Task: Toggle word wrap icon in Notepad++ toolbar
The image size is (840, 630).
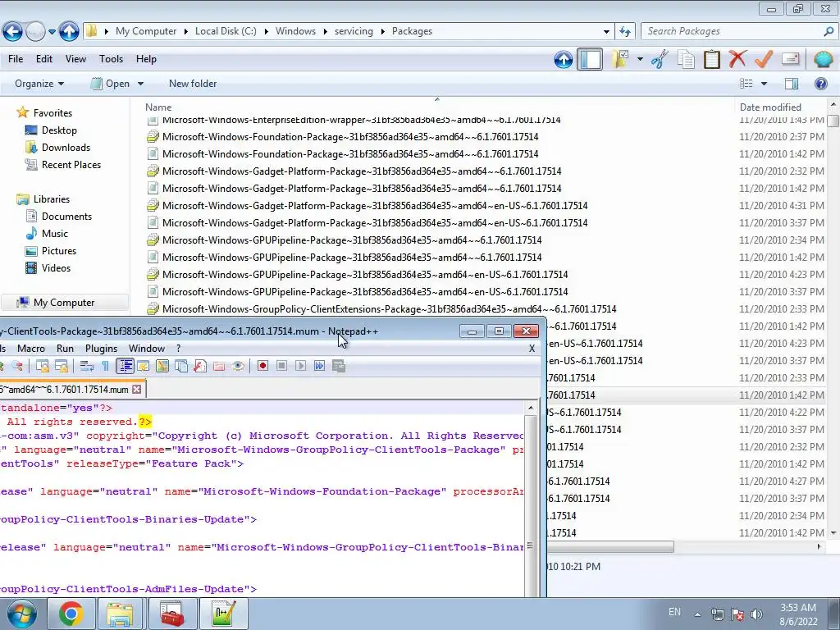Action: pyautogui.click(x=86, y=366)
